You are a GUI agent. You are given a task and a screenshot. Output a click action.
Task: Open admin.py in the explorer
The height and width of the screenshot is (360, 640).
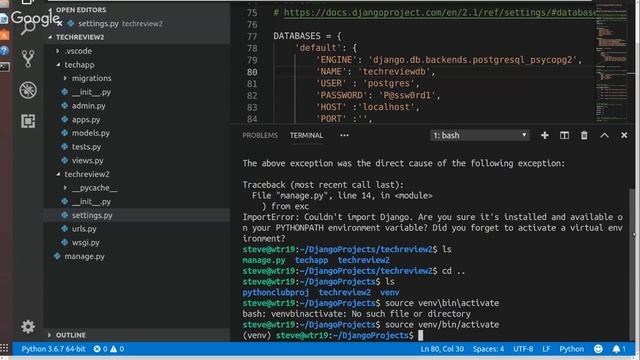coord(88,106)
